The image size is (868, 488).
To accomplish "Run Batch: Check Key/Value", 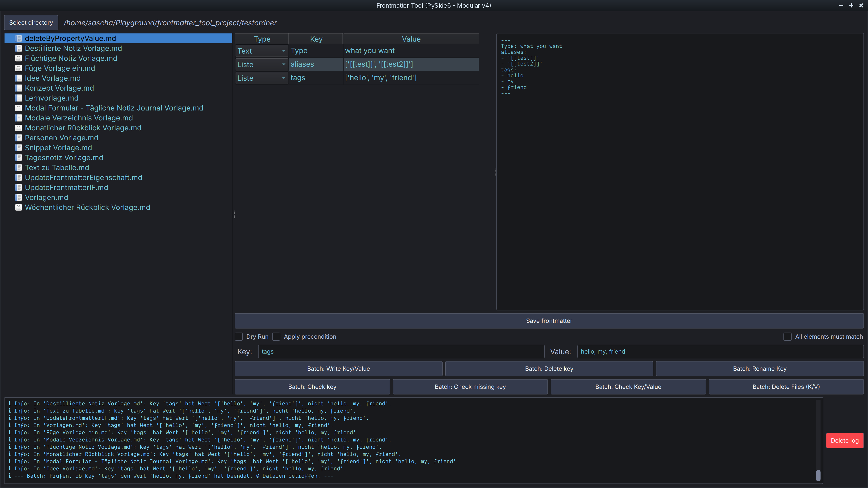I will click(x=628, y=387).
